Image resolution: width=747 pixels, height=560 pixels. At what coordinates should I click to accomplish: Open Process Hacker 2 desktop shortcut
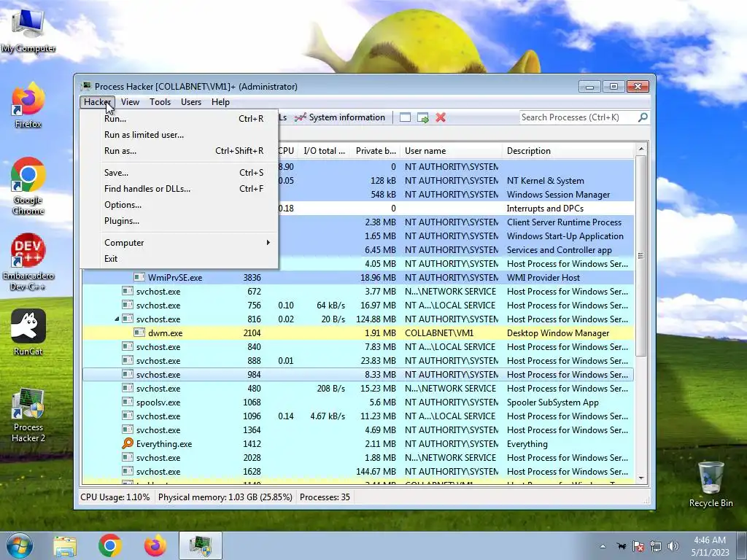point(28,415)
